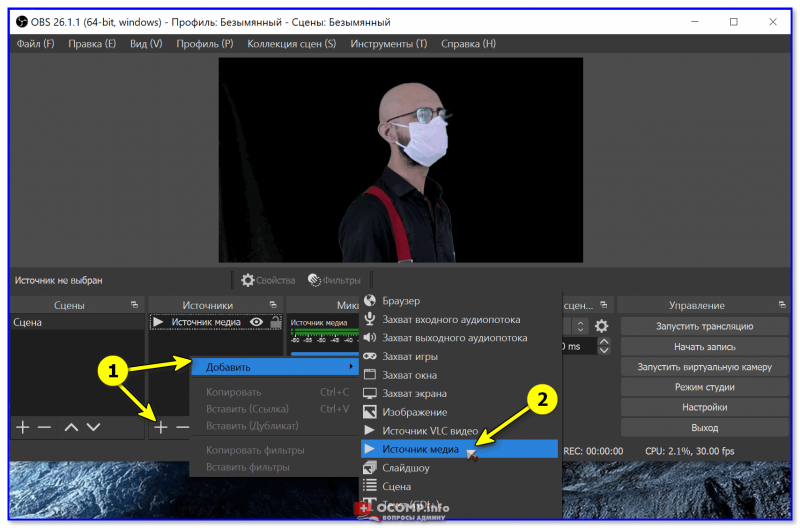800x528 pixels.
Task: Open transition type spinner dropdown
Action: click(x=580, y=326)
